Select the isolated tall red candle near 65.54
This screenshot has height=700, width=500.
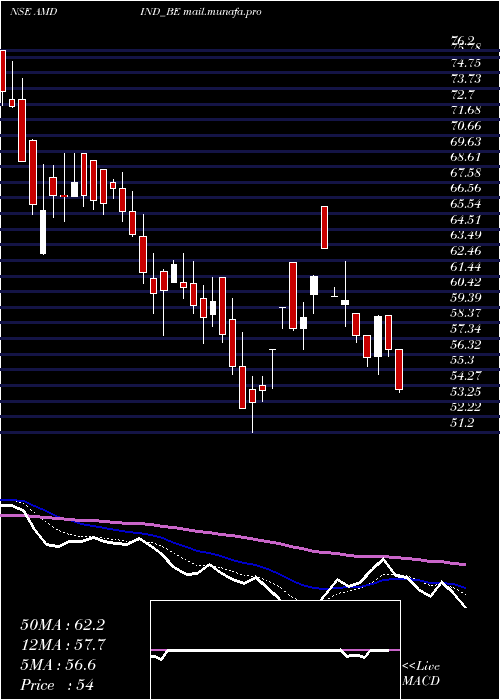[x=325, y=228]
